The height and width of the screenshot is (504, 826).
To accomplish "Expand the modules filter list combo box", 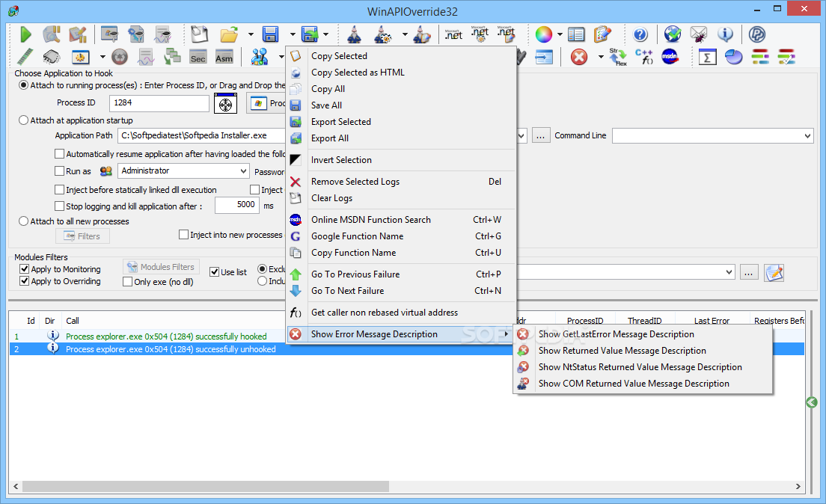I will coord(729,272).
